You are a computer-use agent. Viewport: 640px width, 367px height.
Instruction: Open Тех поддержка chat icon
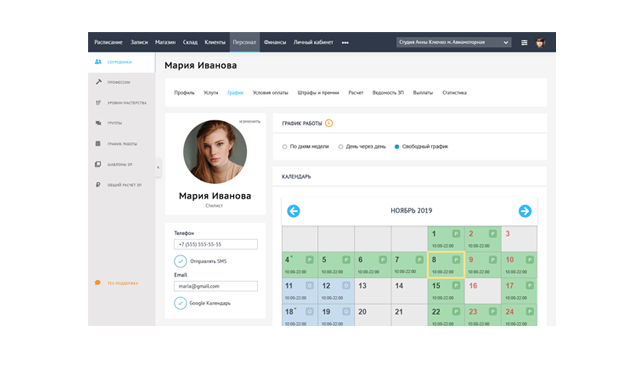click(98, 283)
